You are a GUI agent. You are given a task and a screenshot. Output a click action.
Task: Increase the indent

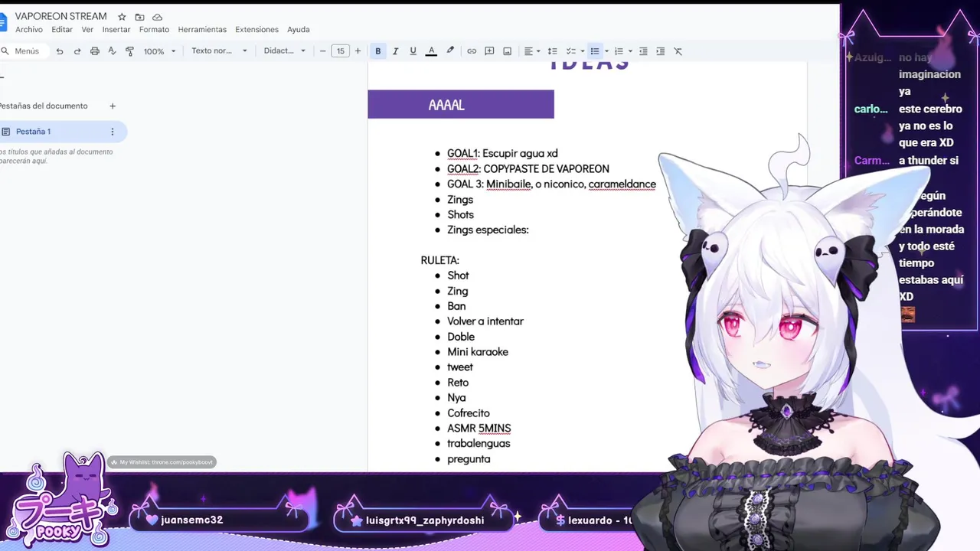661,51
